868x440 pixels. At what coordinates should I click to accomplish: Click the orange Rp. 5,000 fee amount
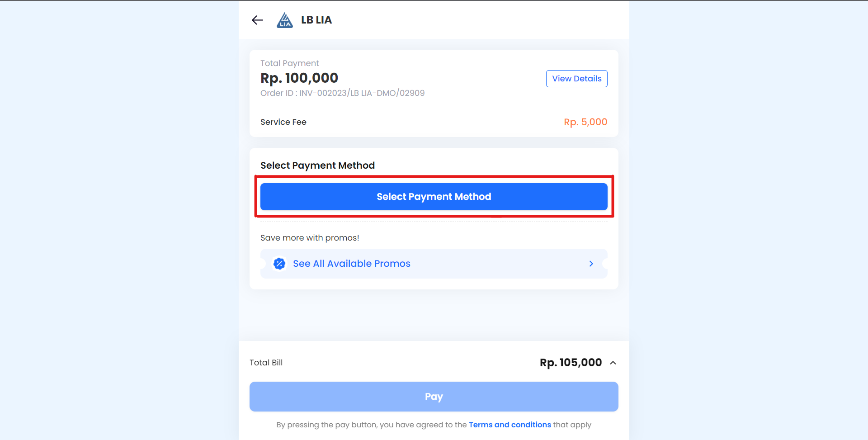coord(585,122)
